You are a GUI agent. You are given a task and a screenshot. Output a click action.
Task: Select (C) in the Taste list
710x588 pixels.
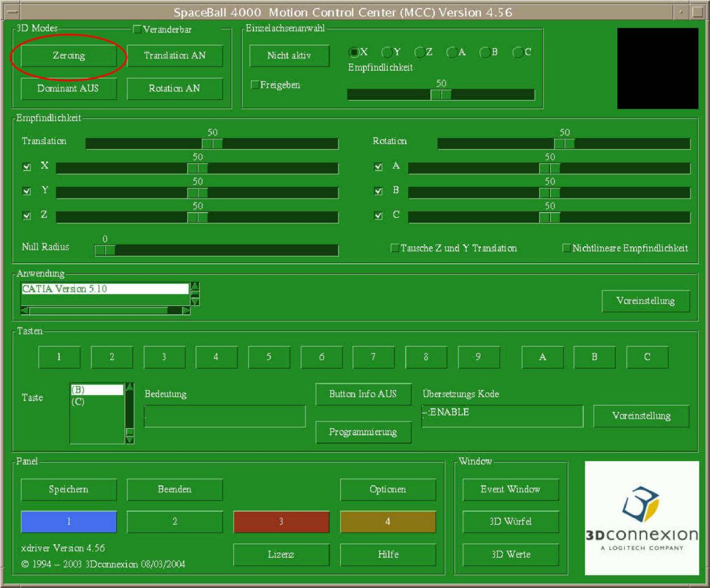tap(97, 402)
